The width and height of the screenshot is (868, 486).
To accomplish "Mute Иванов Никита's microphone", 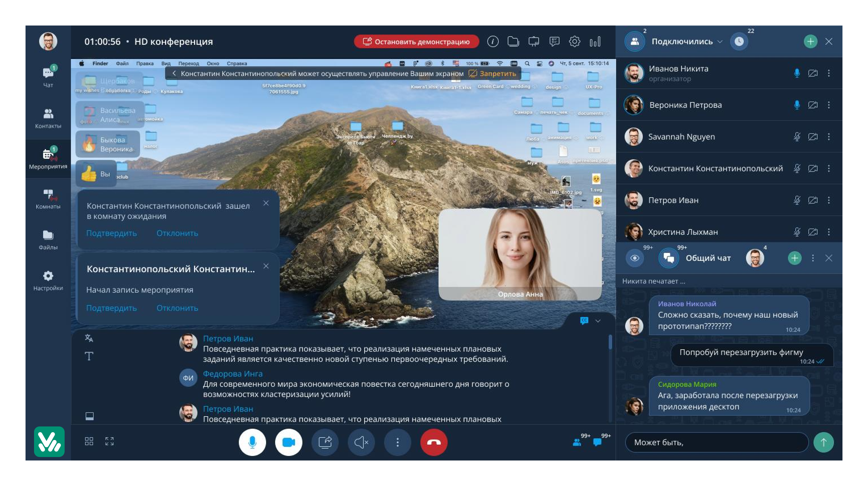I will click(797, 73).
